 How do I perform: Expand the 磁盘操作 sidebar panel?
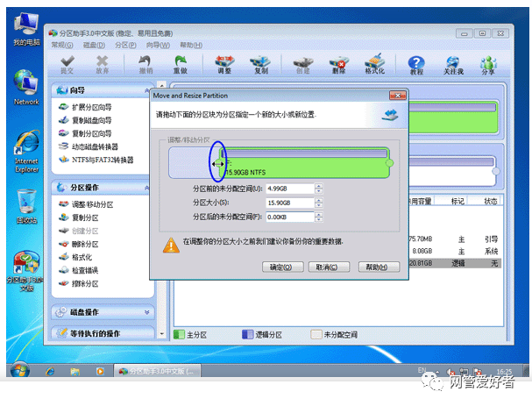(x=147, y=313)
